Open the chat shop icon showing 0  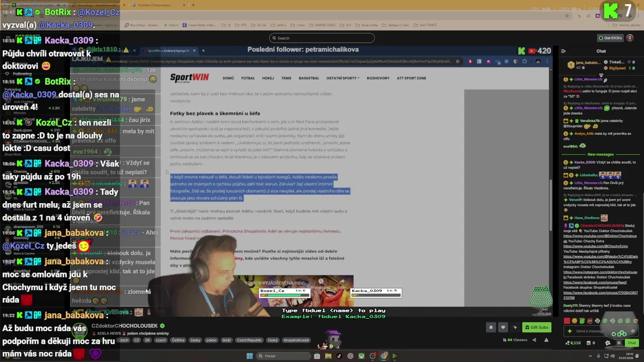591,343
